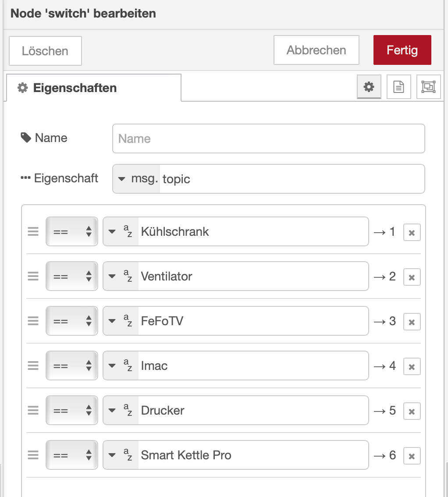The image size is (448, 497).
Task: Click the Löschen button
Action: coord(45,51)
